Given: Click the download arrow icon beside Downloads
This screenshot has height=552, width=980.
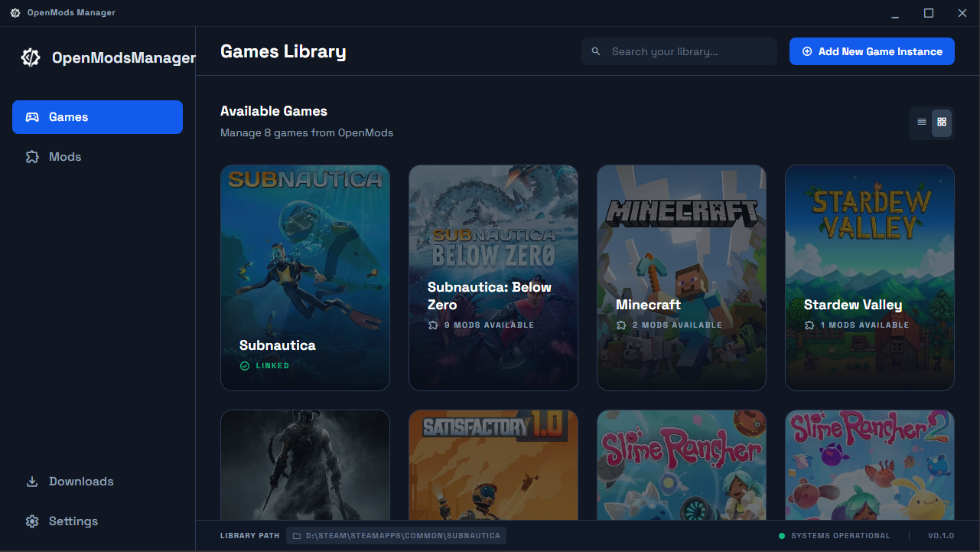Looking at the screenshot, I should pyautogui.click(x=32, y=482).
